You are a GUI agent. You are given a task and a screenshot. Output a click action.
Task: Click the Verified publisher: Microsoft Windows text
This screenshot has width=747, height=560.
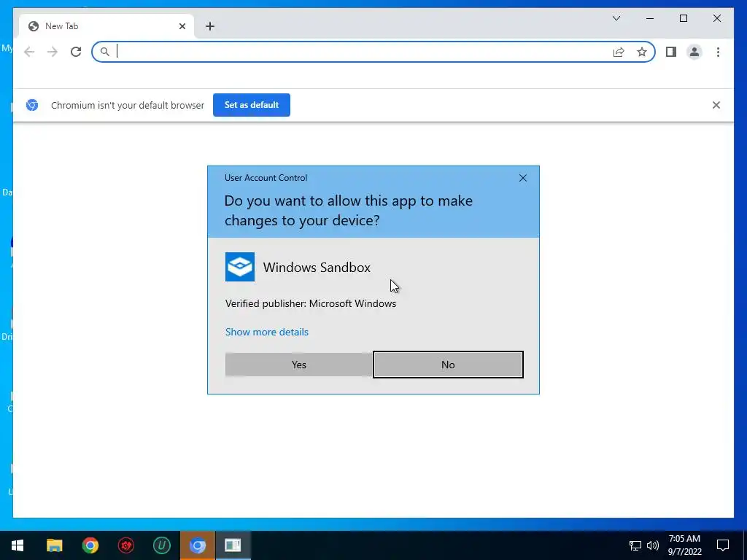[x=311, y=303]
